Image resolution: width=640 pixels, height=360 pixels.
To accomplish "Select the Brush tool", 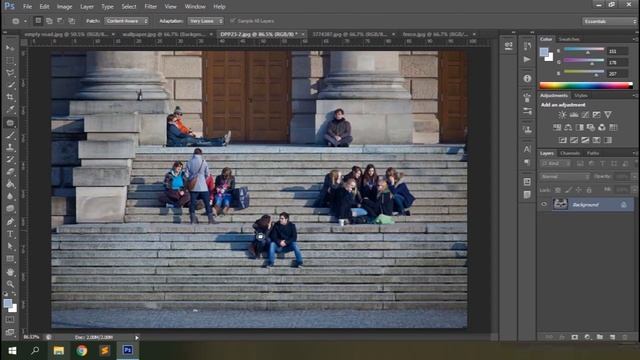I will tap(10, 135).
